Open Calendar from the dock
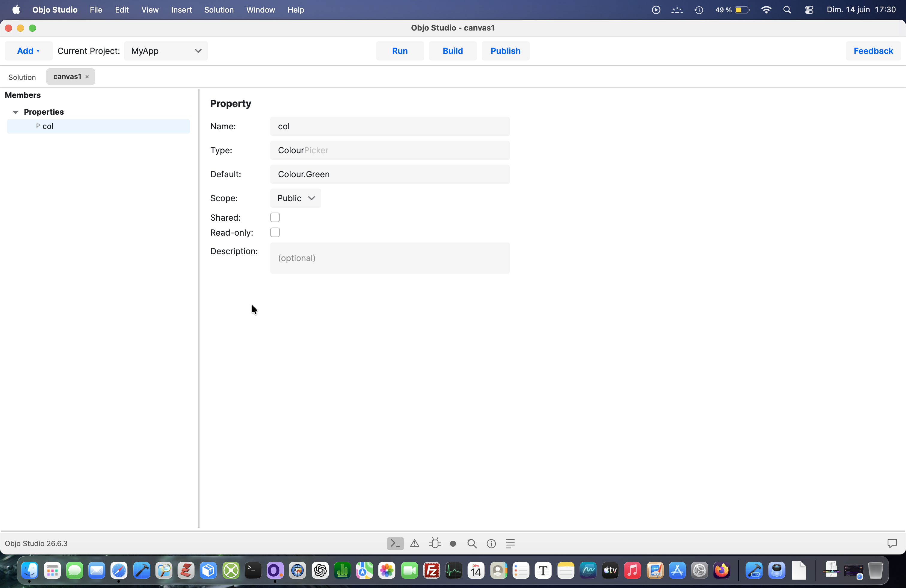The width and height of the screenshot is (906, 588). pyautogui.click(x=476, y=571)
